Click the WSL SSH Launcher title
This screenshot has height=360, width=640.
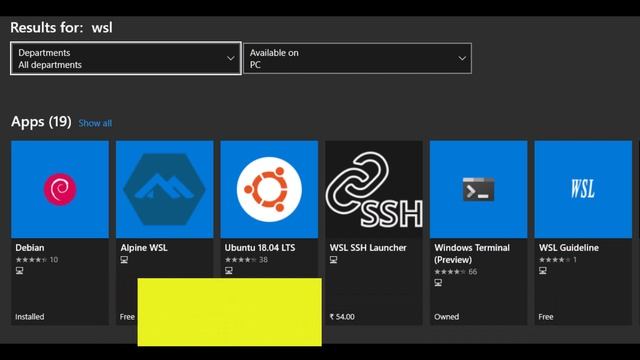(x=368, y=248)
